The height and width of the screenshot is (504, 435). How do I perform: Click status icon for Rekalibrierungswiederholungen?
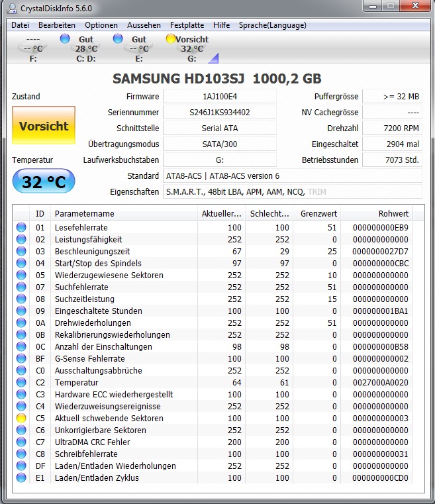pos(21,334)
